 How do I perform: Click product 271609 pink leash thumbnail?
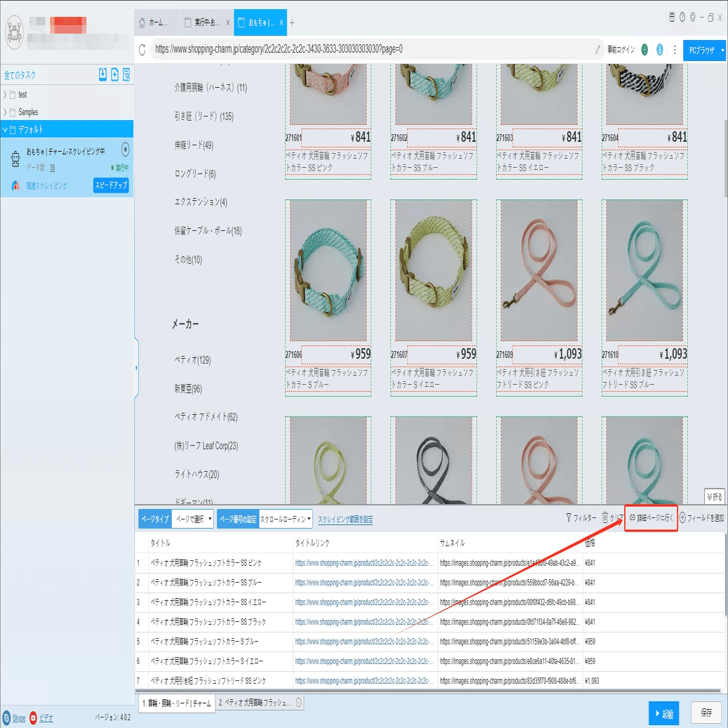click(539, 271)
